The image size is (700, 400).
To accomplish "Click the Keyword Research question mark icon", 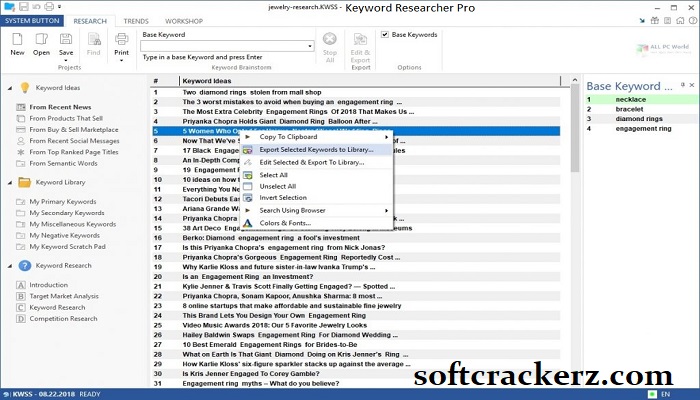I will (x=25, y=266).
